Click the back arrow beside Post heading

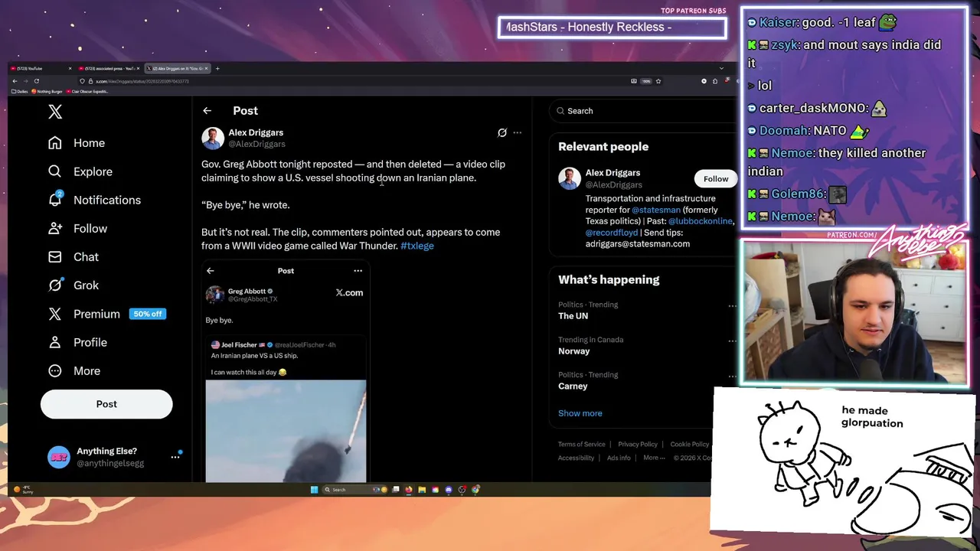(207, 111)
